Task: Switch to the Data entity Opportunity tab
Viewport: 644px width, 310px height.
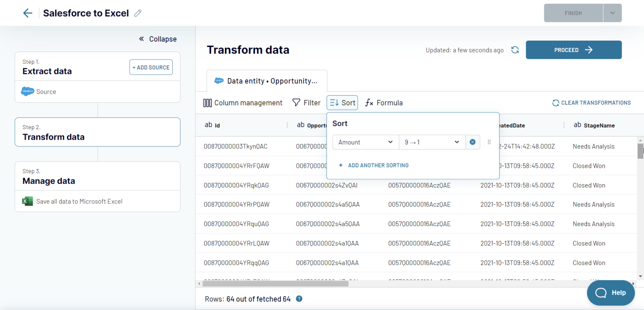Action: point(267,81)
